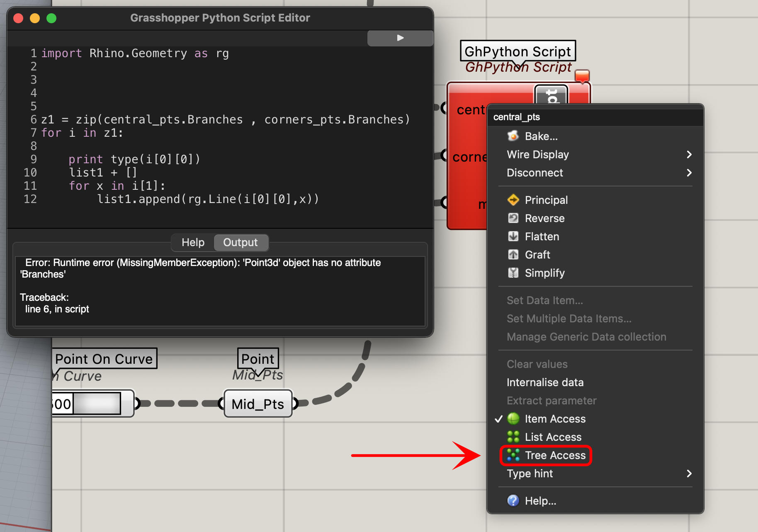
Task: Minimize the Python Script Editor window
Action: point(35,18)
